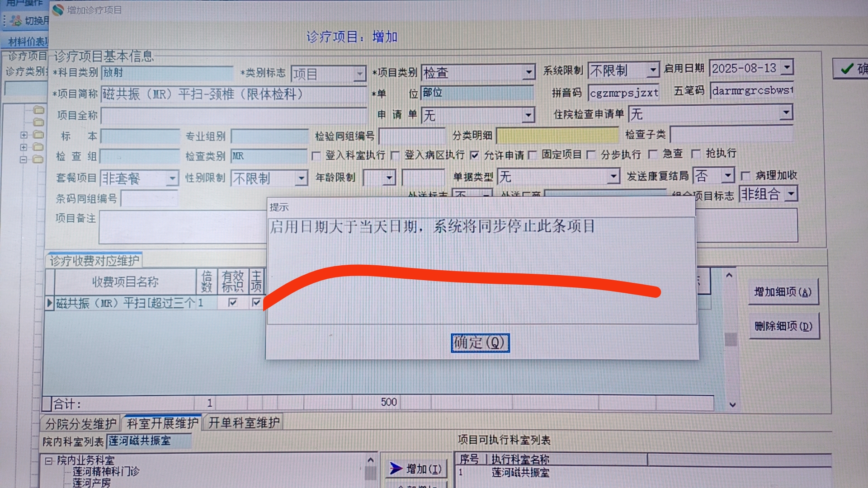
Task: Open the 套餐项目 dropdown showing 非套餐
Action: pyautogui.click(x=172, y=178)
